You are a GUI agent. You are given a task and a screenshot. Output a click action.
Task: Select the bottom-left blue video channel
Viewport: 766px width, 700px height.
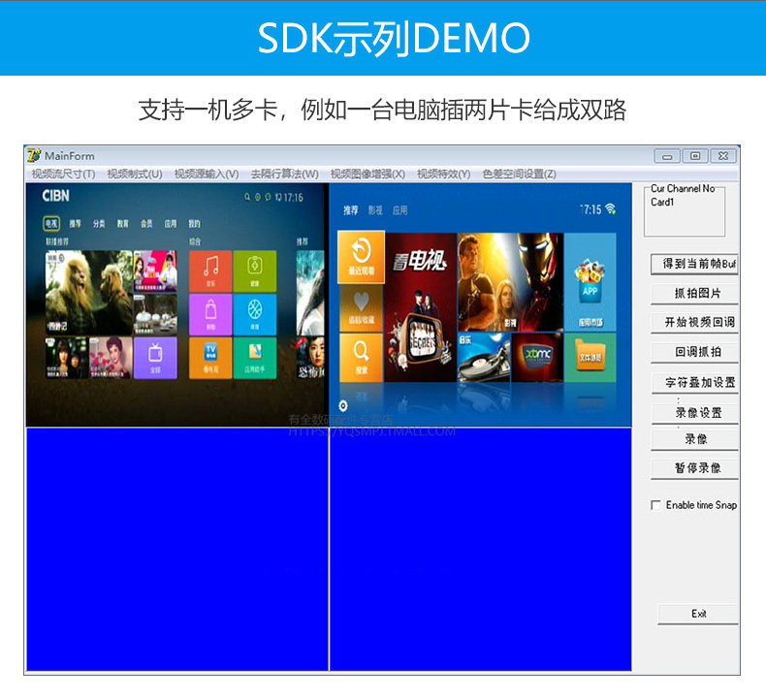(177, 549)
